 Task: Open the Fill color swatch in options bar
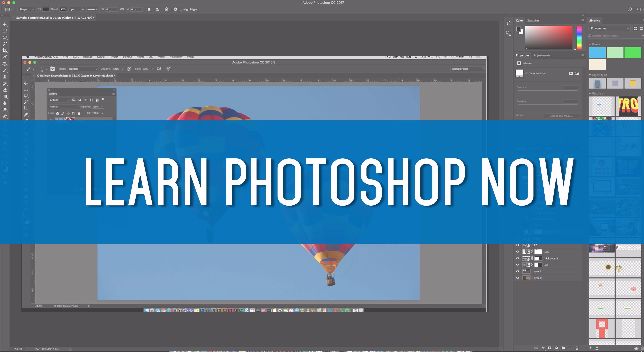46,9
